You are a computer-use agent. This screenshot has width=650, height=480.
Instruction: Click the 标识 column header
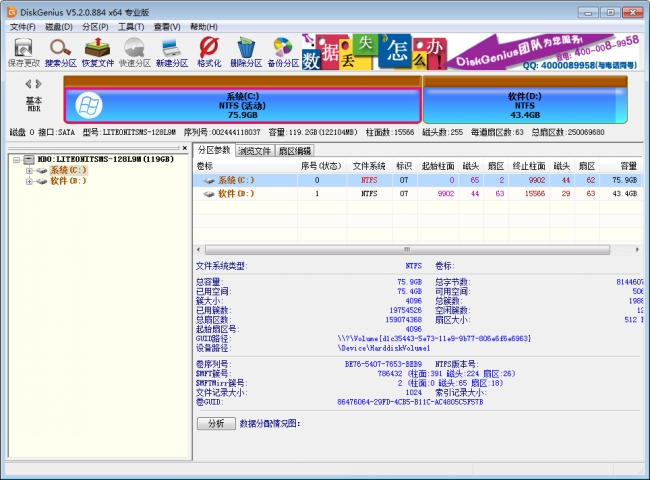tap(404, 166)
